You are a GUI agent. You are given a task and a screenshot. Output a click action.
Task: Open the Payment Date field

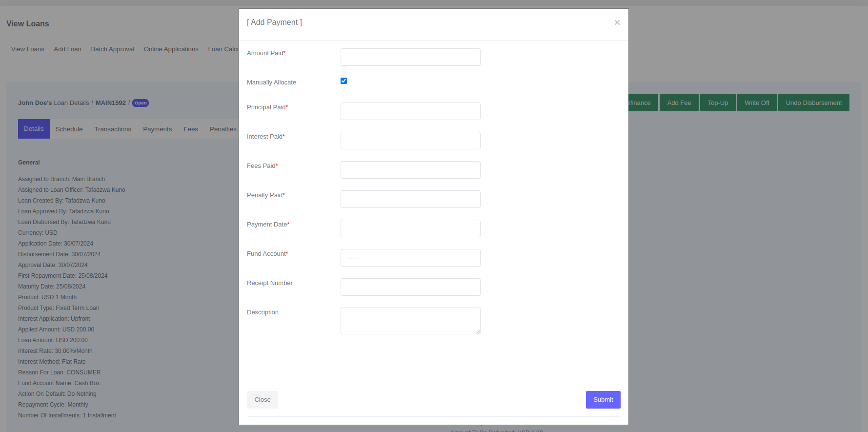click(410, 228)
